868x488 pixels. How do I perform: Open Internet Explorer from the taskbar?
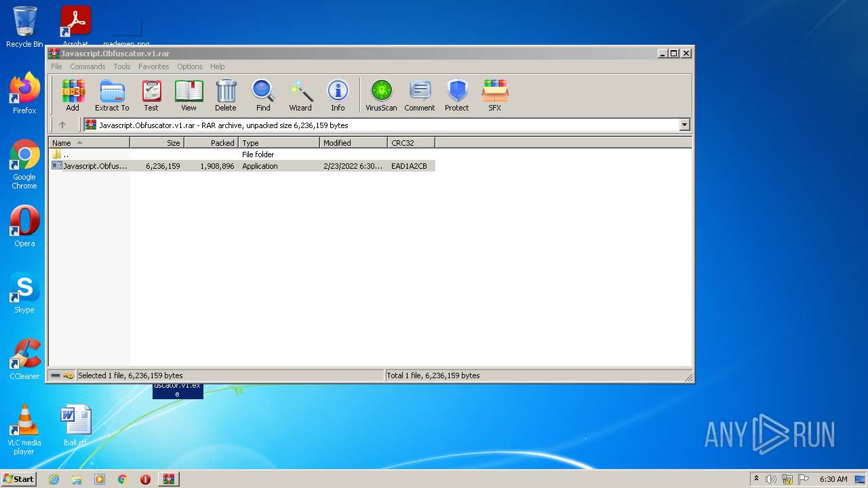tap(54, 479)
